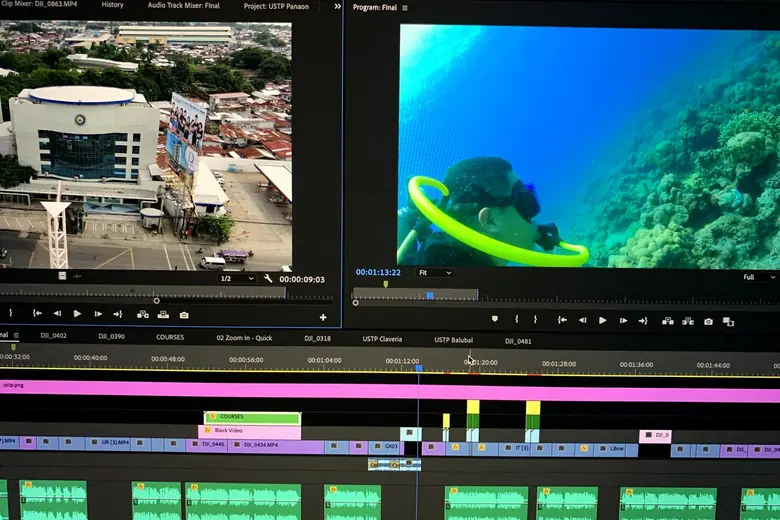
Task: Open Source monitor 1/2 resolution dropdown
Action: coord(237,279)
